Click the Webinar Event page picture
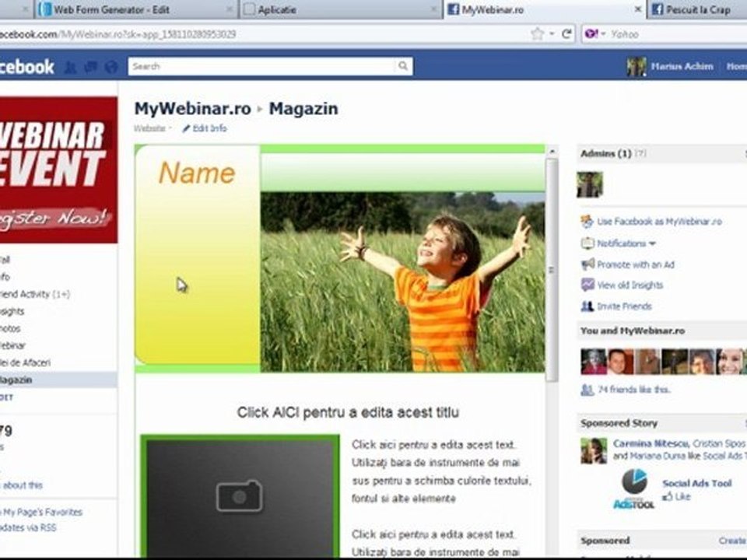This screenshot has width=747, height=560. click(x=58, y=170)
